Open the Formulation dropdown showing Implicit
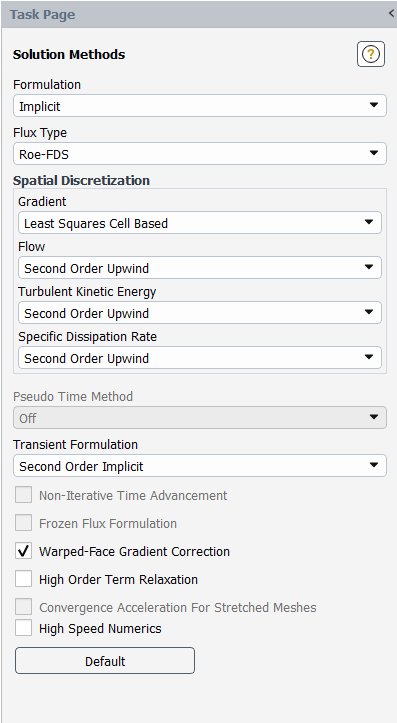 pos(200,106)
